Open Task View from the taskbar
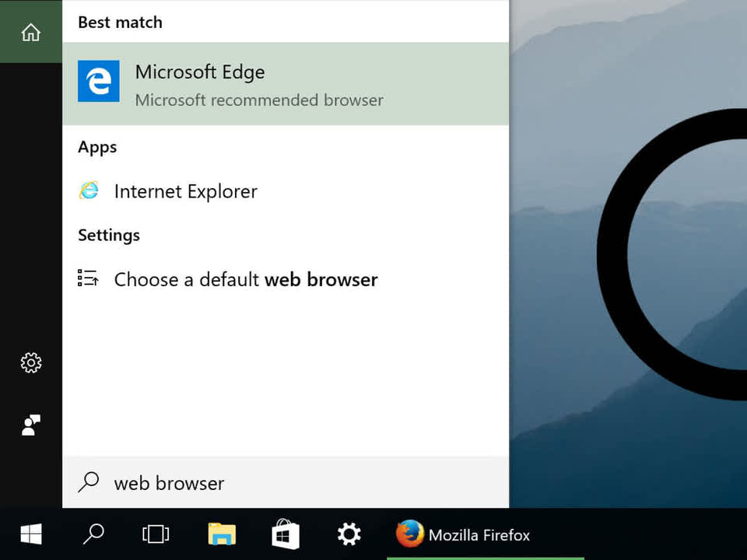This screenshot has width=747, height=560. pos(154,534)
